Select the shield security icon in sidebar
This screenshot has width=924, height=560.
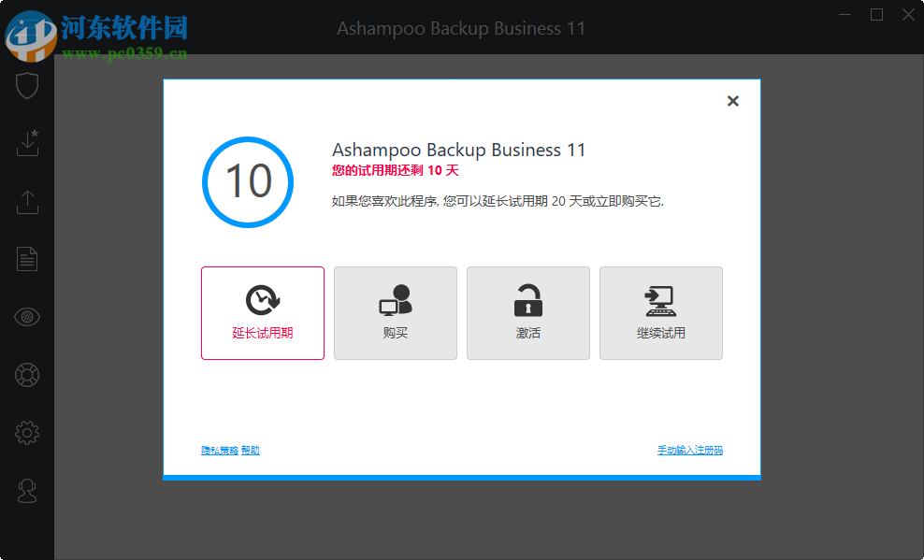(27, 85)
